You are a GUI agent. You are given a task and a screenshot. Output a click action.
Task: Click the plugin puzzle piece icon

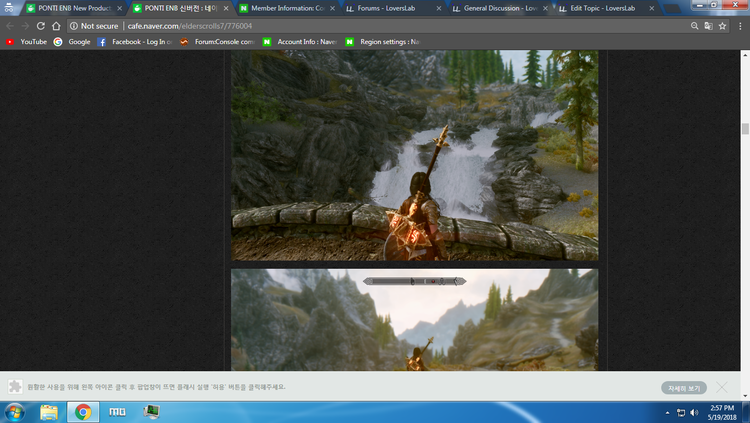click(15, 387)
